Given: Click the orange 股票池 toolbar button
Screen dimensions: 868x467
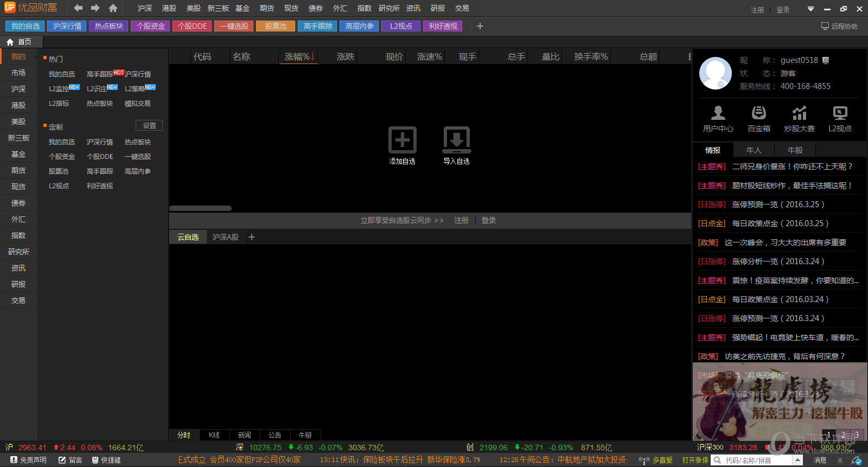Looking at the screenshot, I should 276,26.
